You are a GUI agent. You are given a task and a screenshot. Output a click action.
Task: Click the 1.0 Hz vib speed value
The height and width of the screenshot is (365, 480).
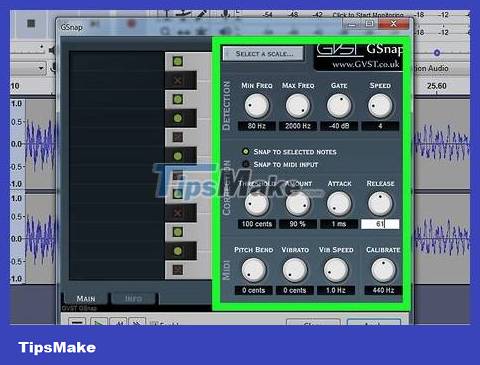(x=336, y=290)
